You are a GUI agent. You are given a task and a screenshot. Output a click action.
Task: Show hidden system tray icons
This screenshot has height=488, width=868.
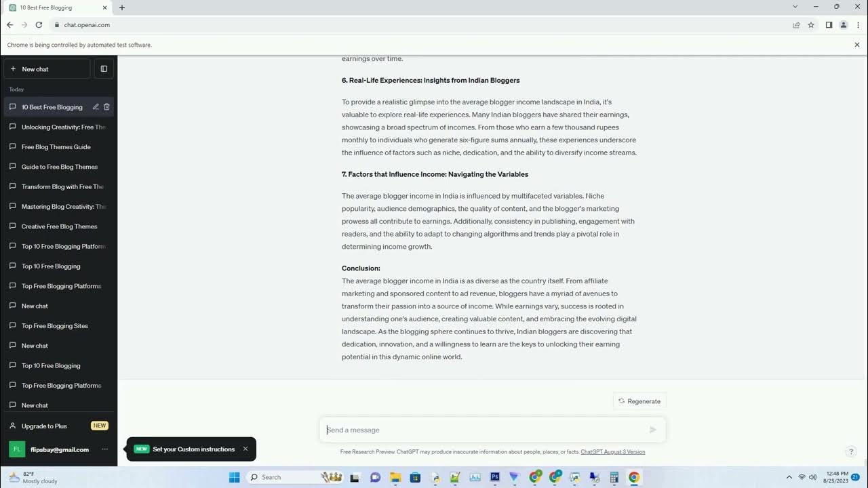click(x=789, y=477)
